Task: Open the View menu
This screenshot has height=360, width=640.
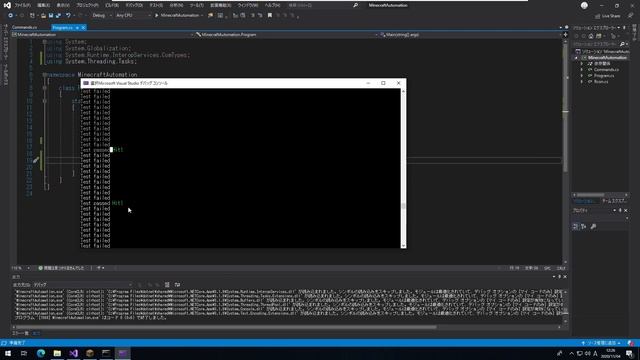Action: click(x=63, y=5)
